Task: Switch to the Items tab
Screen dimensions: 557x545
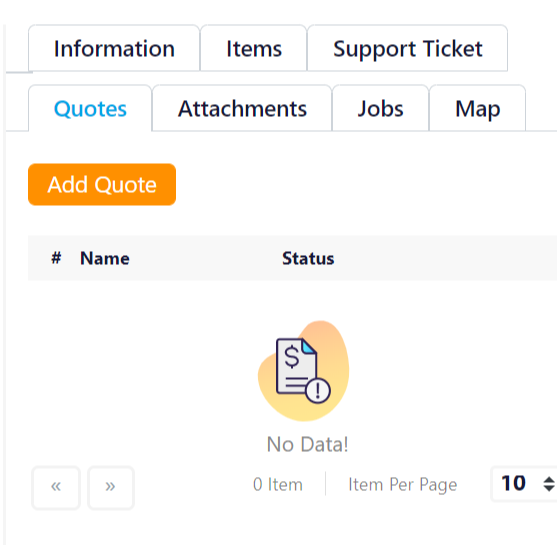Action: pos(254,48)
